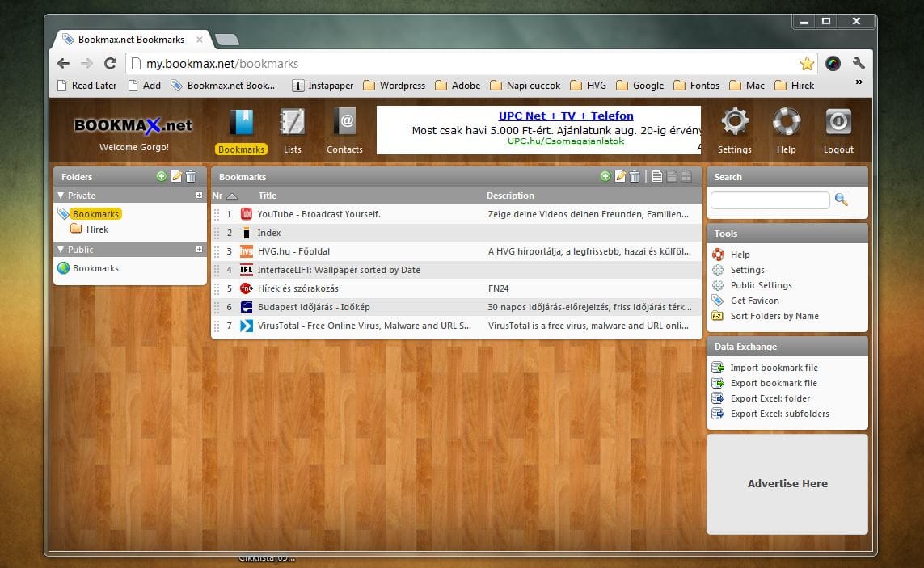924x568 pixels.
Task: Select the Hírek és szórakozás bookmark
Action: (x=297, y=288)
